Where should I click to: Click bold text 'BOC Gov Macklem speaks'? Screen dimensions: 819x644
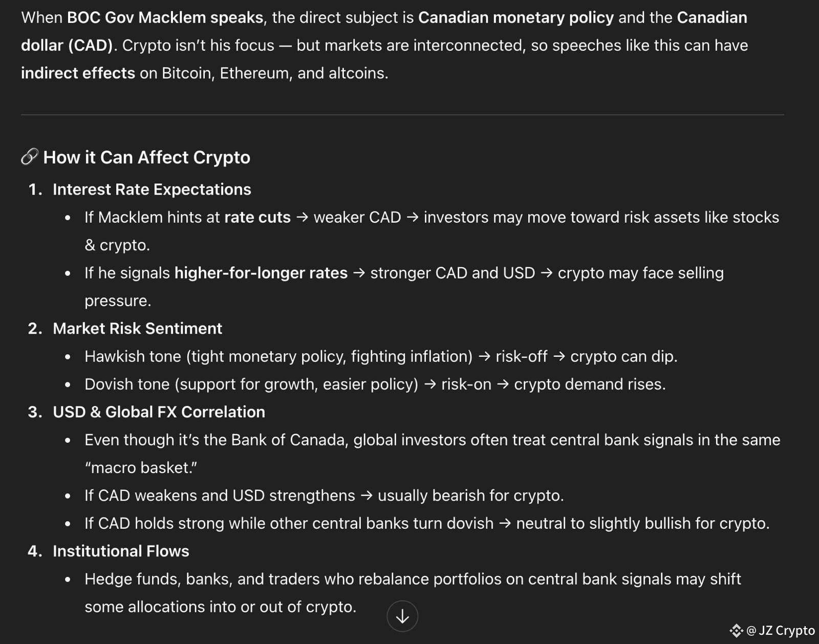click(165, 17)
